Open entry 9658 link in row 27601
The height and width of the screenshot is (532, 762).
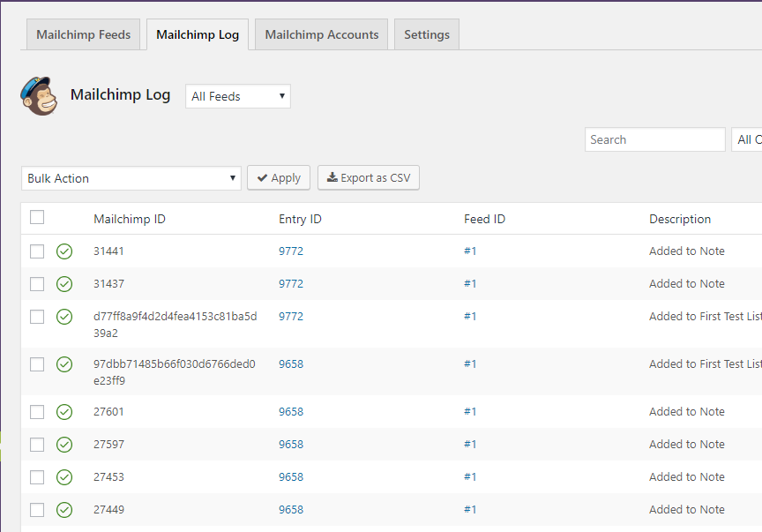point(291,412)
